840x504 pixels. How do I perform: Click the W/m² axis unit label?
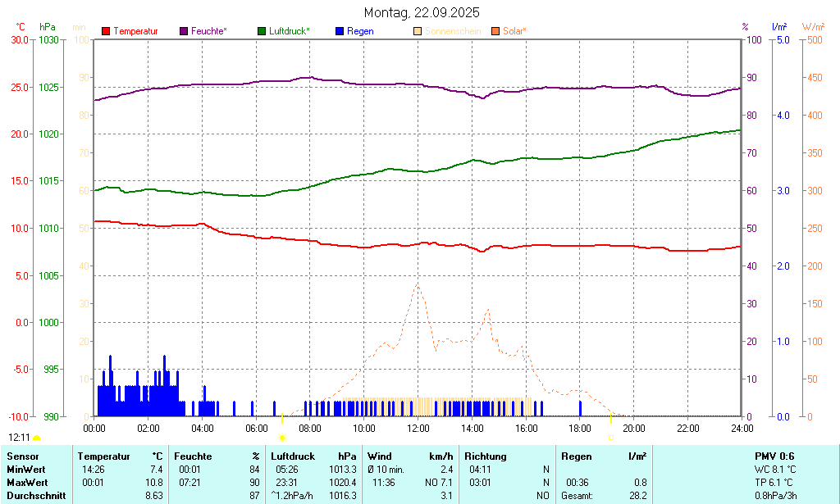[x=813, y=27]
